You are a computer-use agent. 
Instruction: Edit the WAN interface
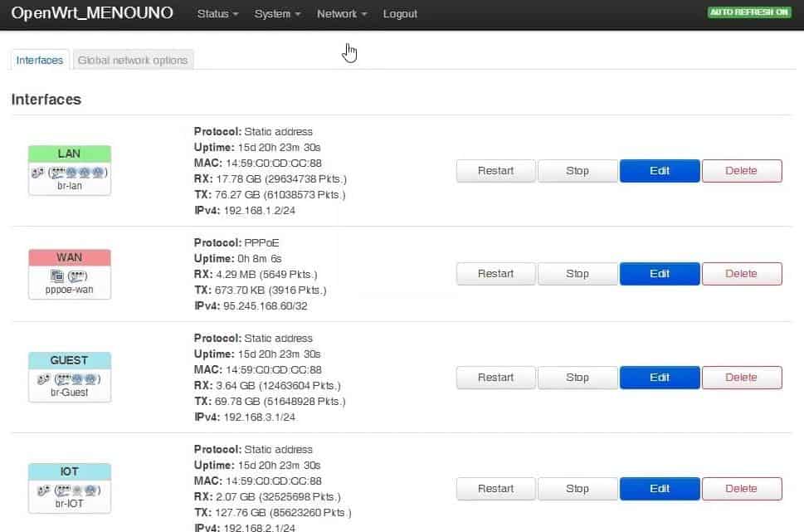point(659,274)
